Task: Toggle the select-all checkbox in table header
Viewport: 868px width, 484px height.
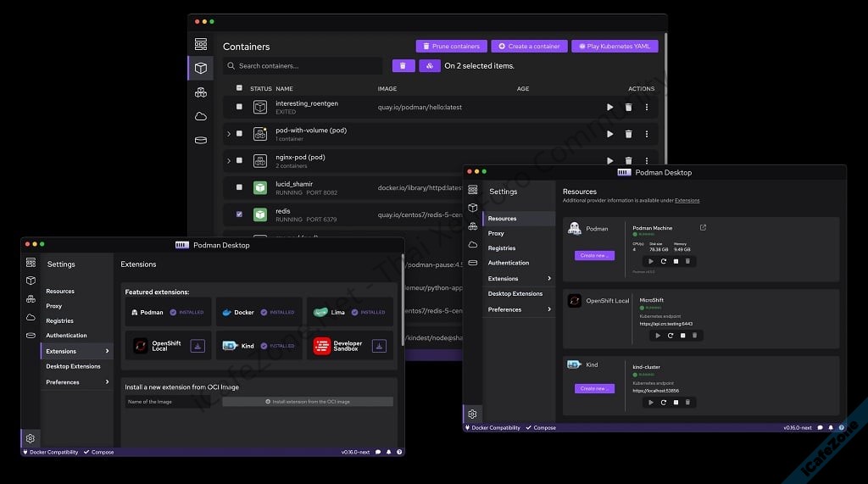Action: (239, 88)
